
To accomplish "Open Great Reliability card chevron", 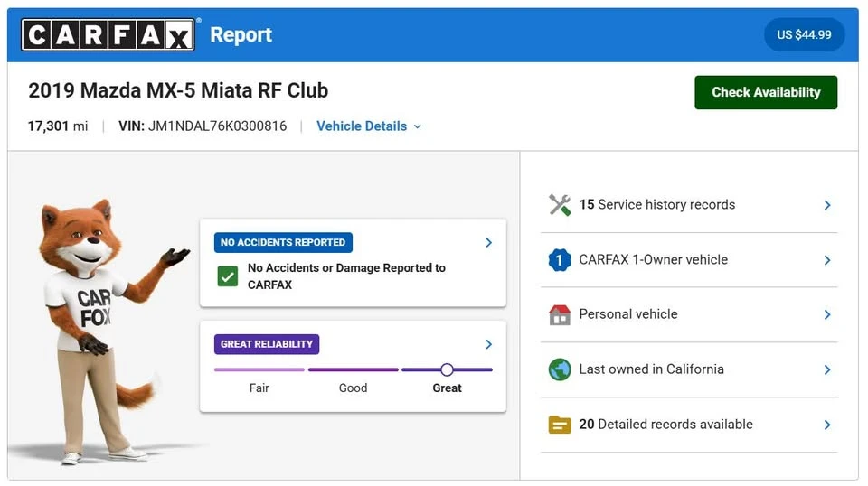I will pos(488,344).
